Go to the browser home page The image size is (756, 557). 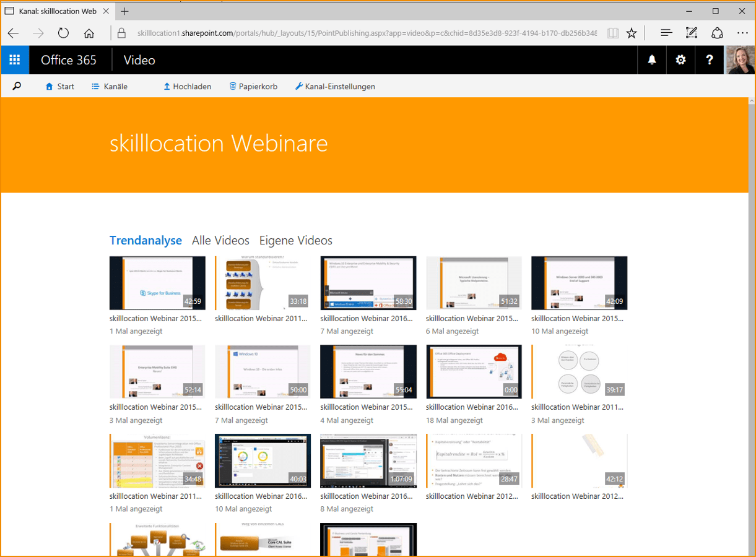89,33
